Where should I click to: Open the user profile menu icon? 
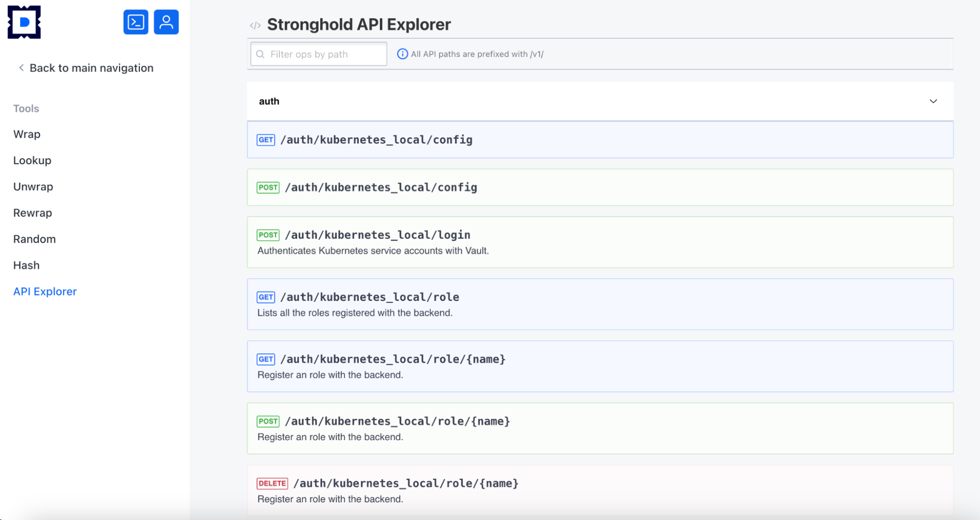[x=166, y=22]
